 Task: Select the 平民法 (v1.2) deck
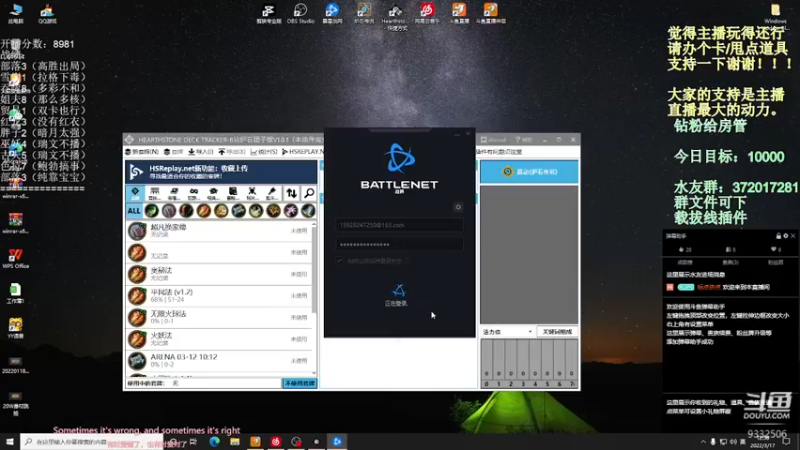point(218,296)
